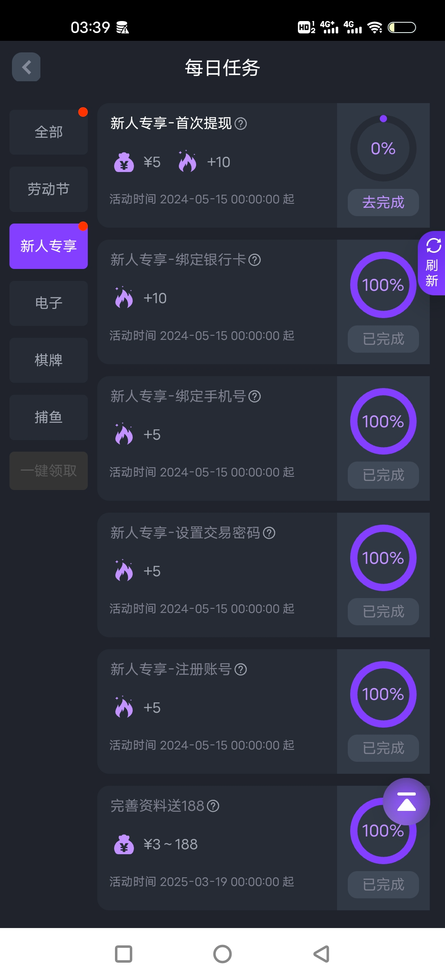This screenshot has height=980, width=445.
Task: Open help icon beside 完善资料送188
Action: tap(213, 806)
